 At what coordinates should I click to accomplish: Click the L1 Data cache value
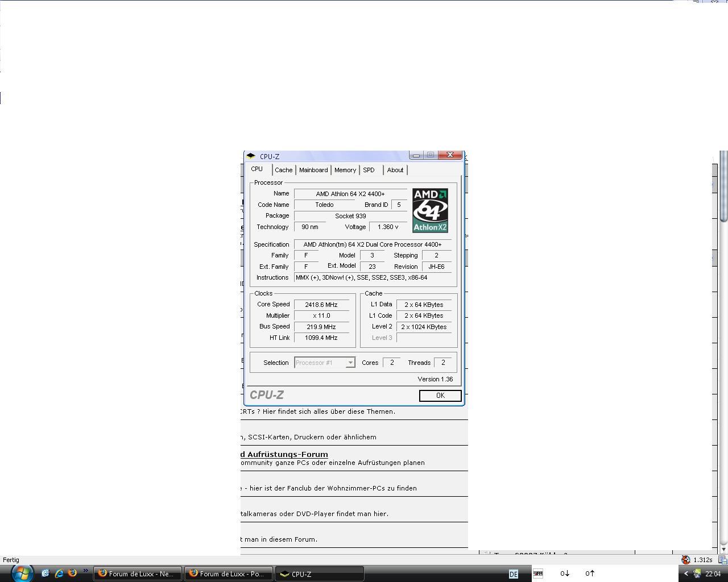tap(424, 305)
